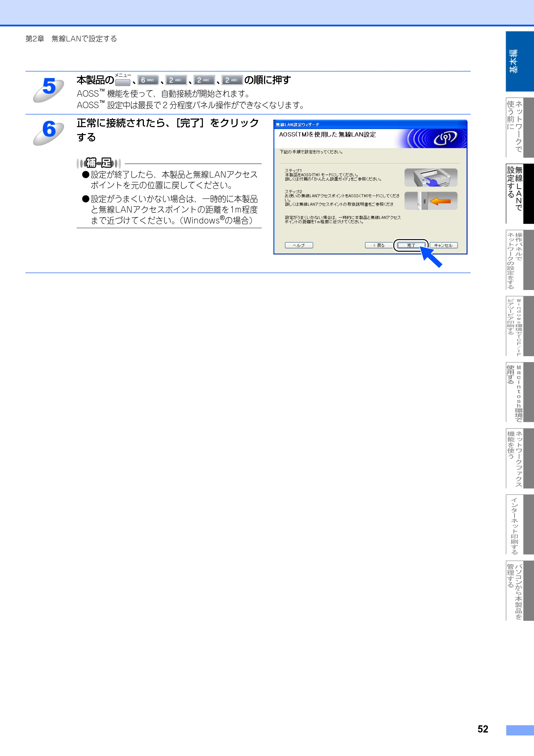Open パソコンから本製品を管理する side tab
Screen dimensions: 534x756
point(520,591)
